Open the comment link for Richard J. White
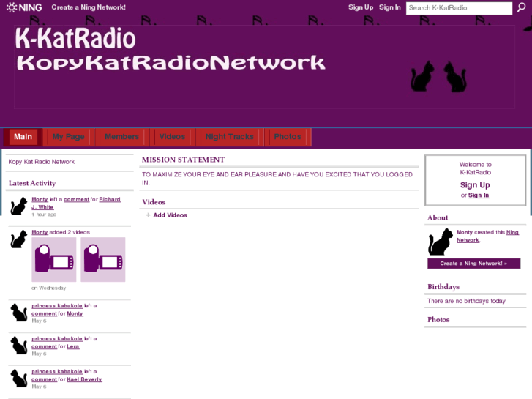Screen dimensions: 532x399 76,199
